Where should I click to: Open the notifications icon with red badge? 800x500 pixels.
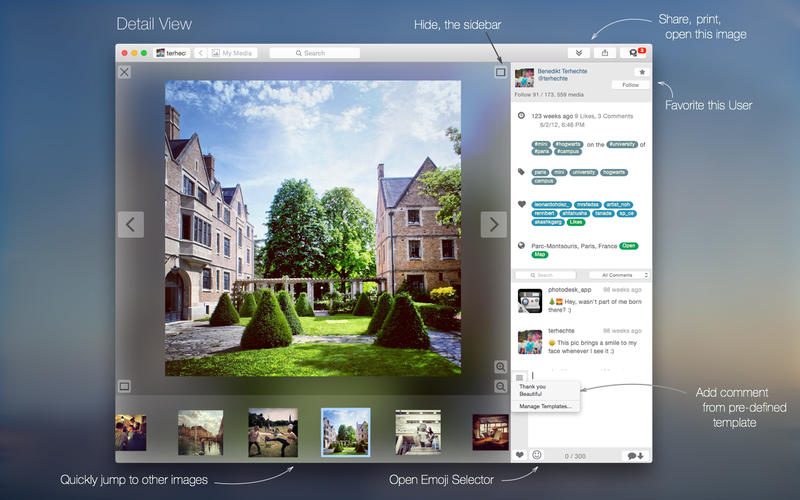[634, 53]
